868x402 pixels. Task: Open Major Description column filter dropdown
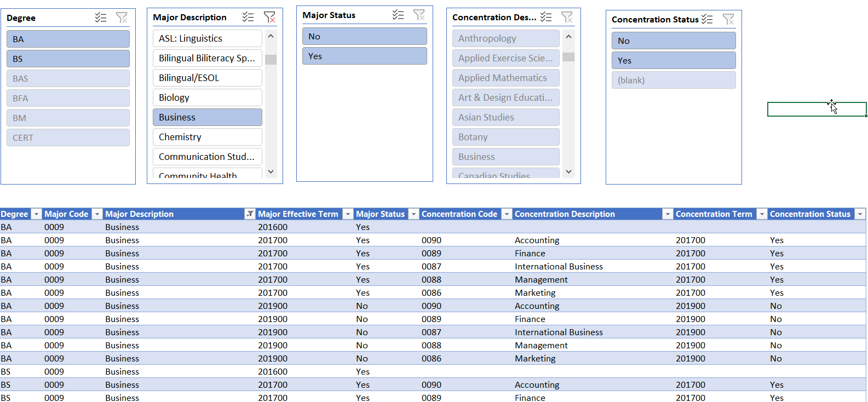point(250,214)
